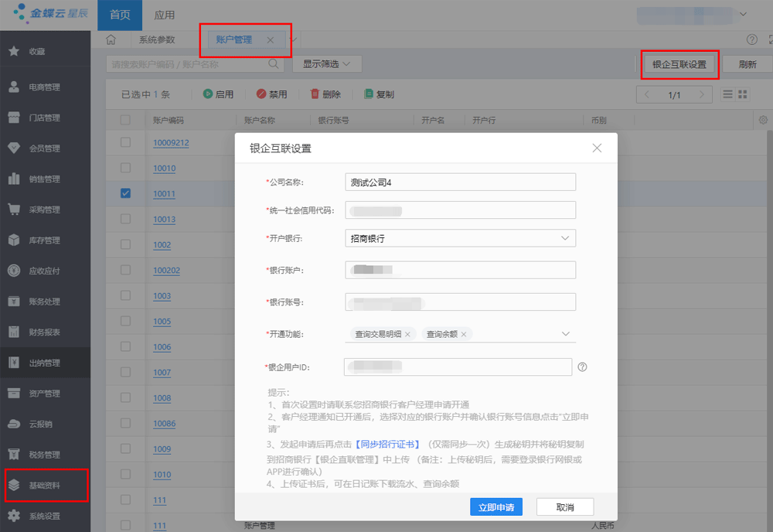Open the 显示筛选 filter dropdown
The image size is (773, 532).
[327, 64]
